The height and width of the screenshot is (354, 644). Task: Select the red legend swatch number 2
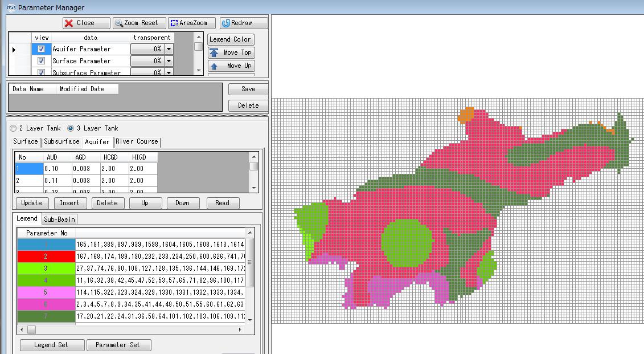[x=46, y=256]
